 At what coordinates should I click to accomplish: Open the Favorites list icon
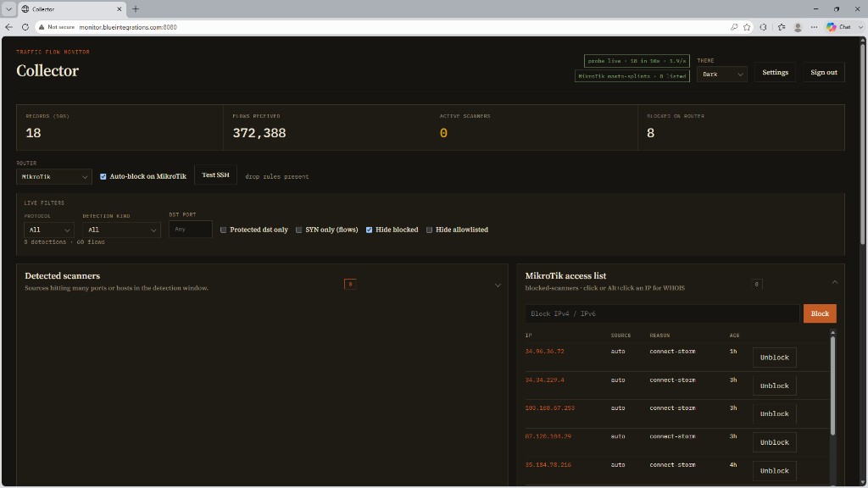781,26
